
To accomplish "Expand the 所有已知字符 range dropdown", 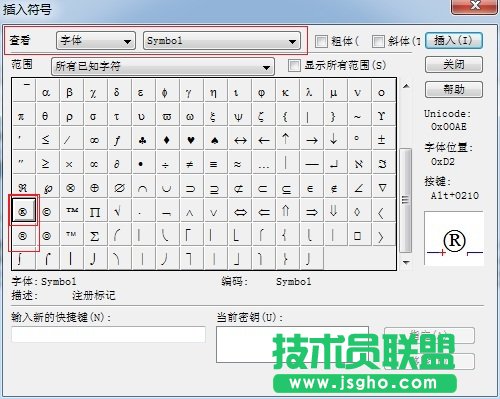I will pyautogui.click(x=163, y=66).
